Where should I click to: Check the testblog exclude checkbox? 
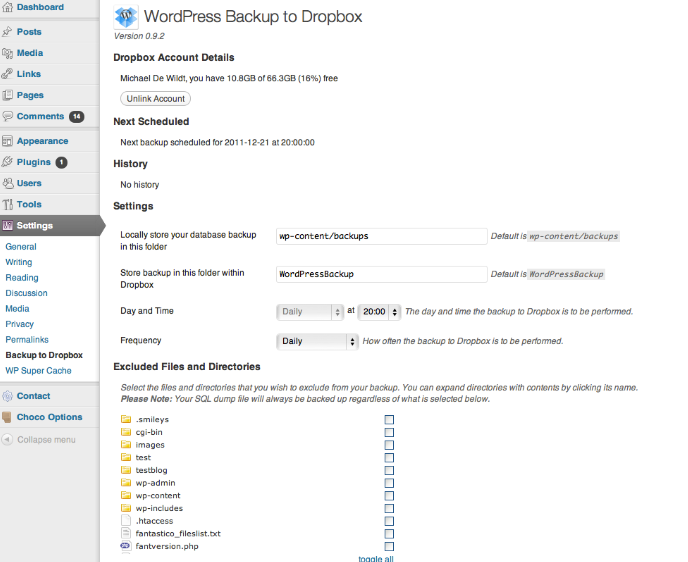point(389,471)
